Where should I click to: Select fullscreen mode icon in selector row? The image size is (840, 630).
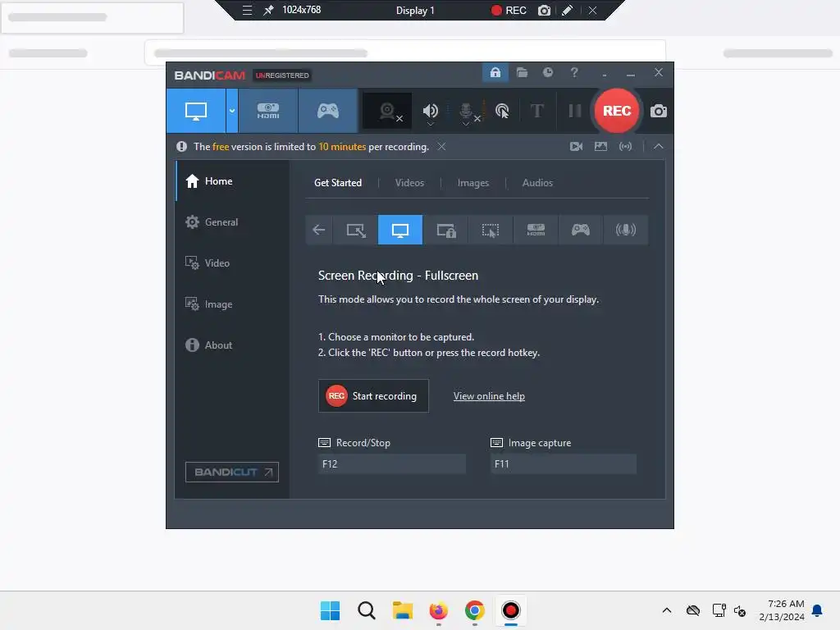point(400,230)
